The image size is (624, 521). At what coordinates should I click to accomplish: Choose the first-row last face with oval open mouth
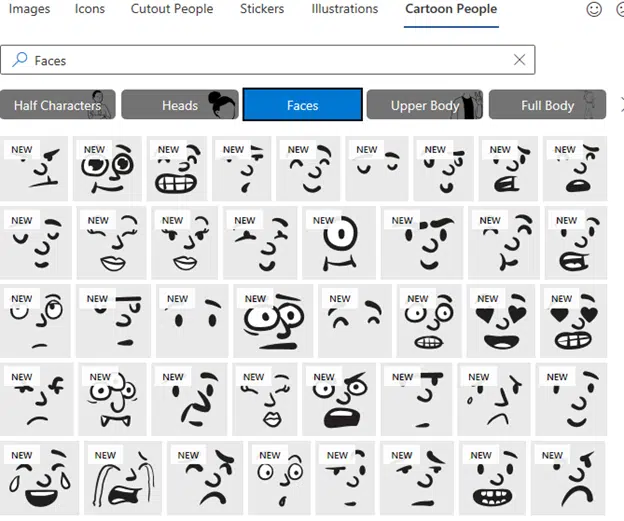click(575, 168)
